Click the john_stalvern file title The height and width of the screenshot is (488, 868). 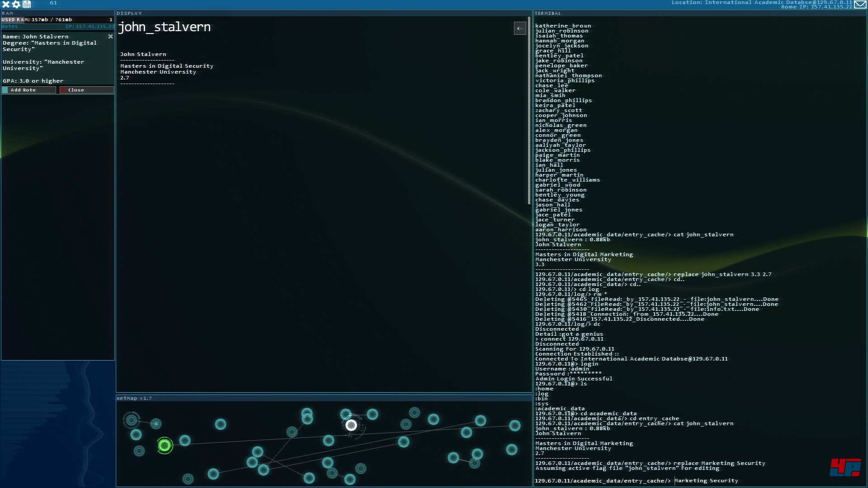pos(164,27)
